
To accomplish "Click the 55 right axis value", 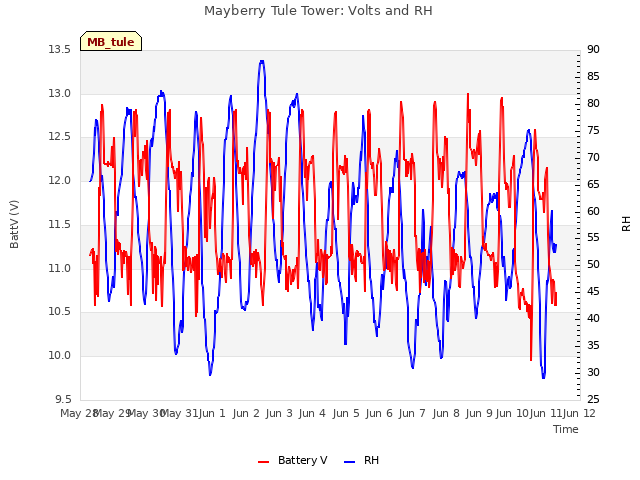I will point(593,238).
